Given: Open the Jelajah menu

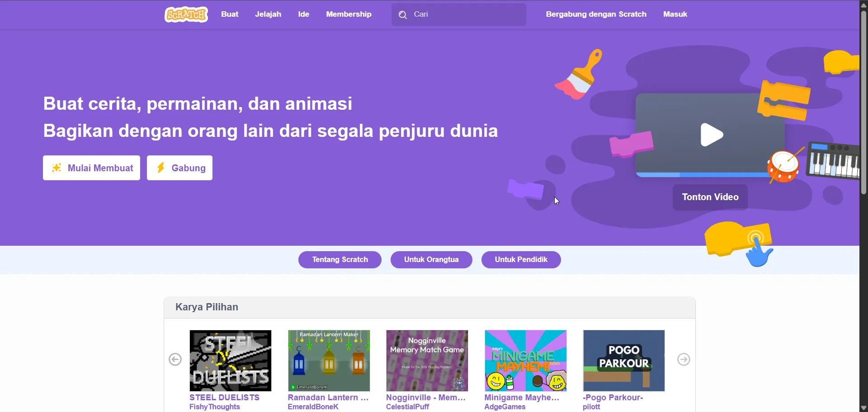Looking at the screenshot, I should [x=268, y=14].
